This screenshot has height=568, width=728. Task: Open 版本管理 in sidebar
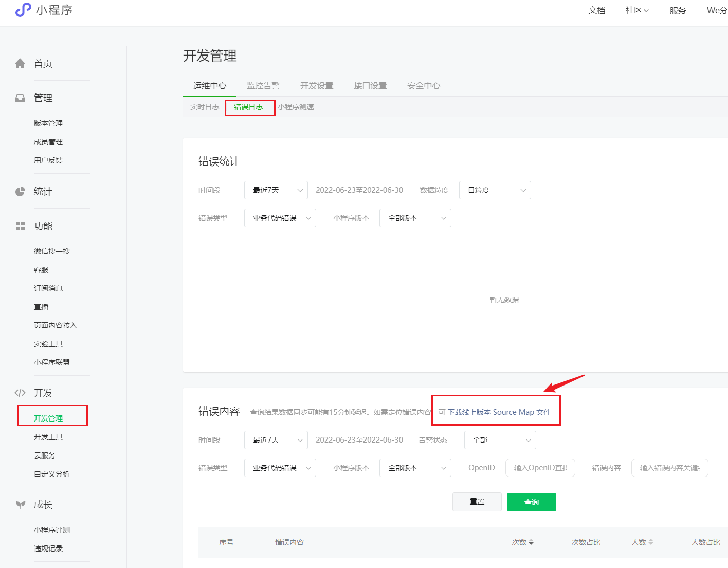[48, 123]
